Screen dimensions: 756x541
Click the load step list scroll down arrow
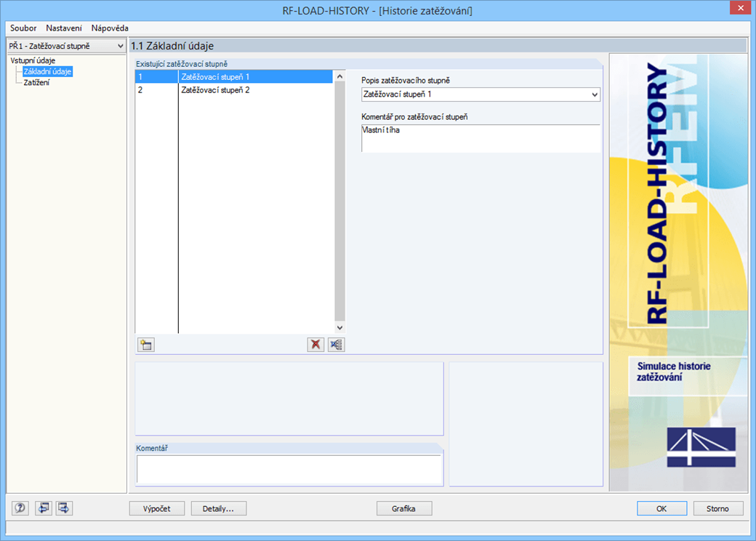(x=340, y=327)
